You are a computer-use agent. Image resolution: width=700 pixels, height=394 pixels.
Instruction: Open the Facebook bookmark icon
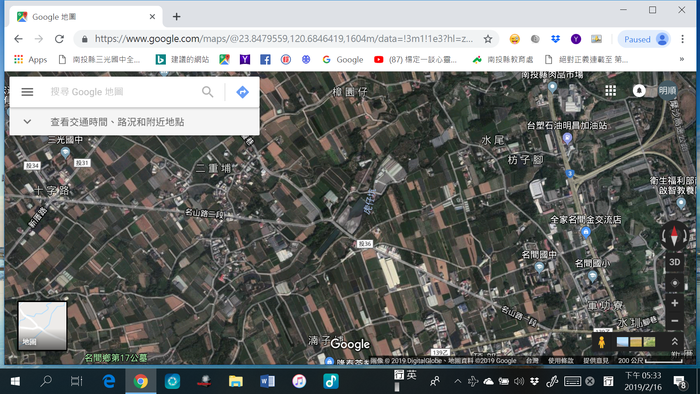pos(265,59)
